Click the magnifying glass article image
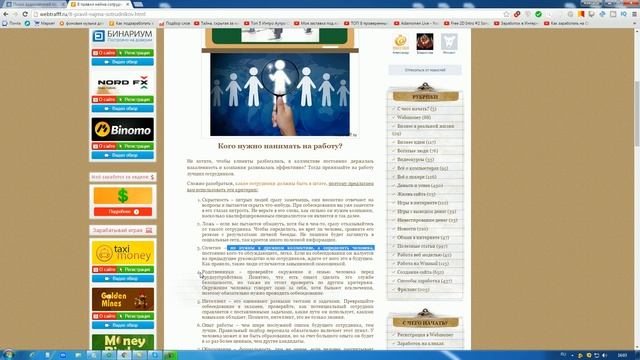Viewport: 640px width, 360px height. point(280,94)
